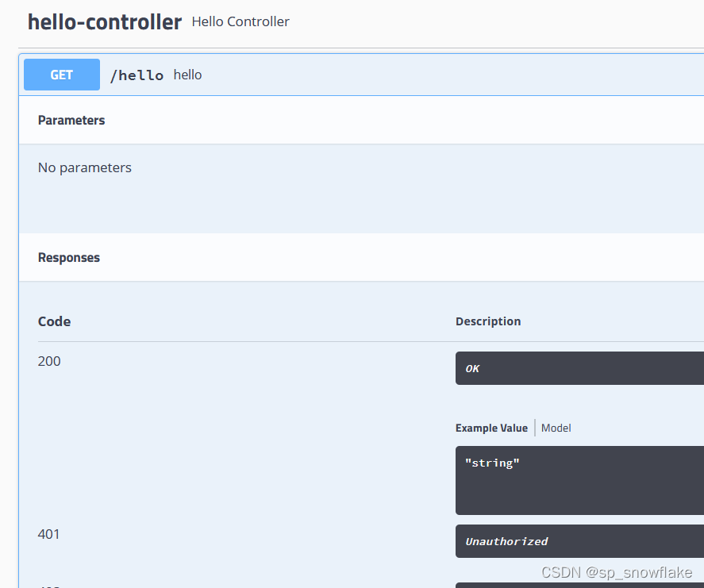Collapse the hello-controller section heading
The image size is (704, 588).
[x=105, y=22]
